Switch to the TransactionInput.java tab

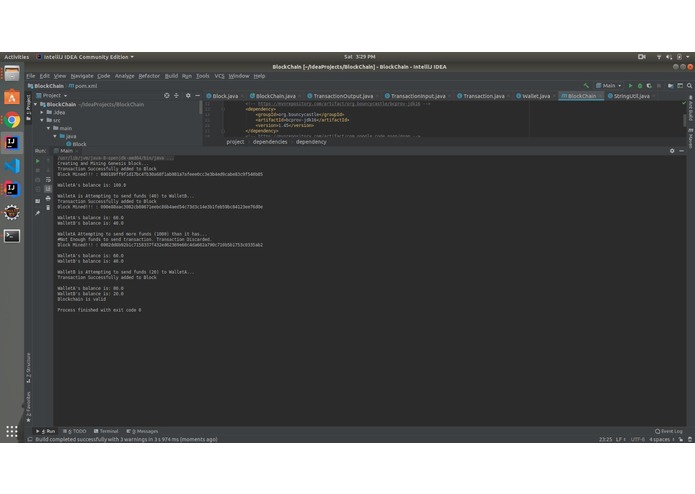pyautogui.click(x=418, y=96)
